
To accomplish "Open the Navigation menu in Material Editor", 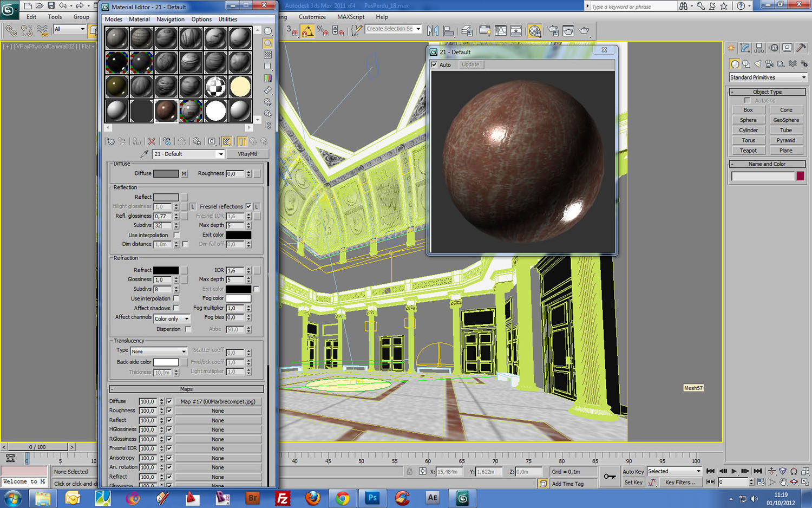I will point(170,19).
